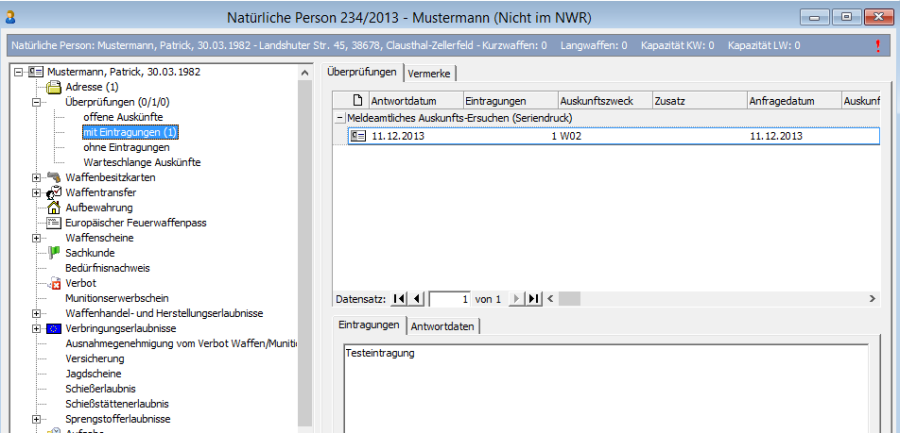Switch to the Vermerke tab
Image resolution: width=900 pixels, height=433 pixels.
click(430, 73)
